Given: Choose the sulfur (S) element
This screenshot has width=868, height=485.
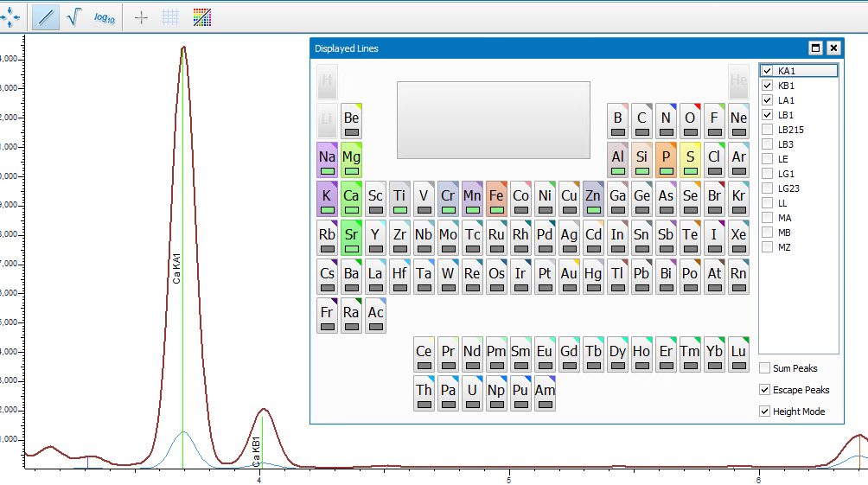Looking at the screenshot, I should 690,160.
